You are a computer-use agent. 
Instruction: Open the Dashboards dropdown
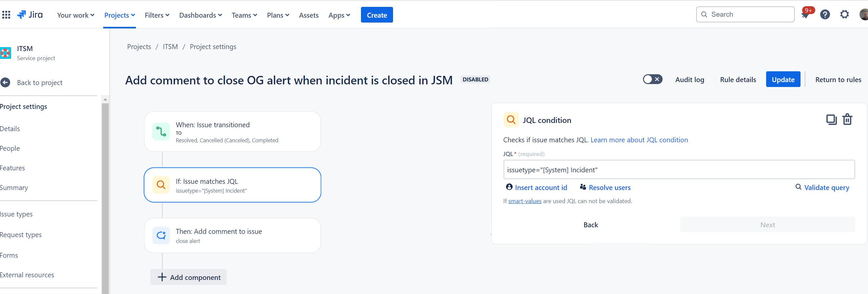click(x=200, y=15)
